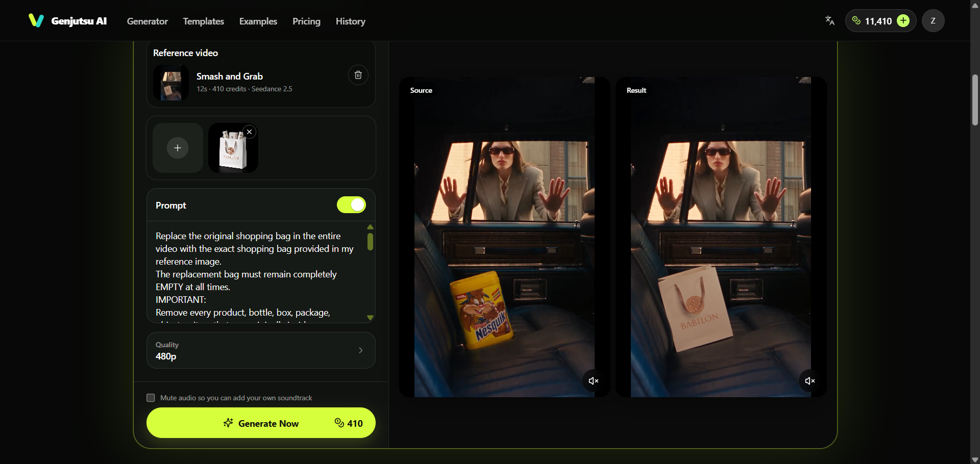Check the Mute audio checkbox
This screenshot has width=980, height=464.
point(151,398)
